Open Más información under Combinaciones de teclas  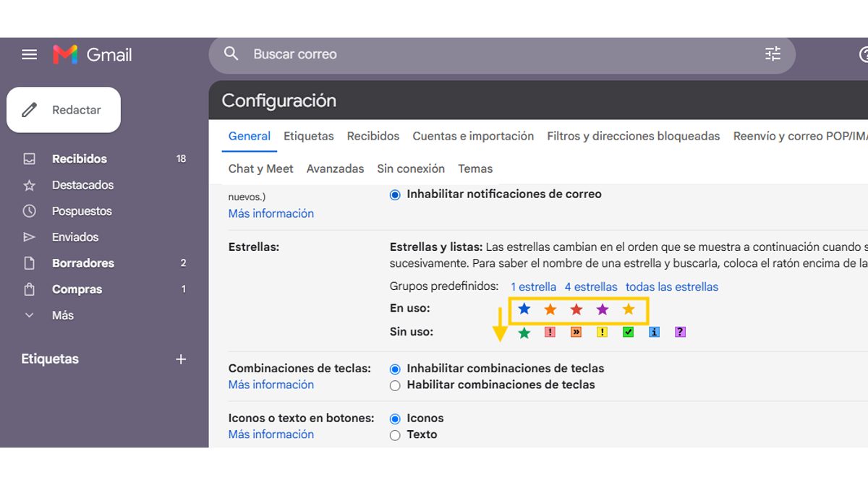tap(271, 385)
